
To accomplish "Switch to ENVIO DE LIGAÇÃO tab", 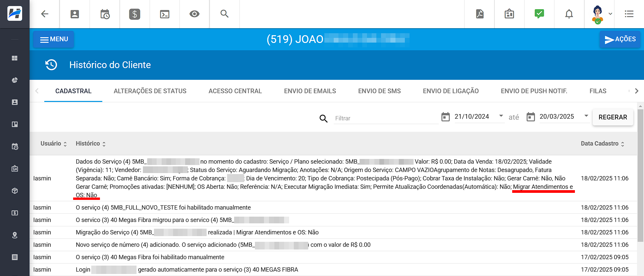I will (x=451, y=91).
